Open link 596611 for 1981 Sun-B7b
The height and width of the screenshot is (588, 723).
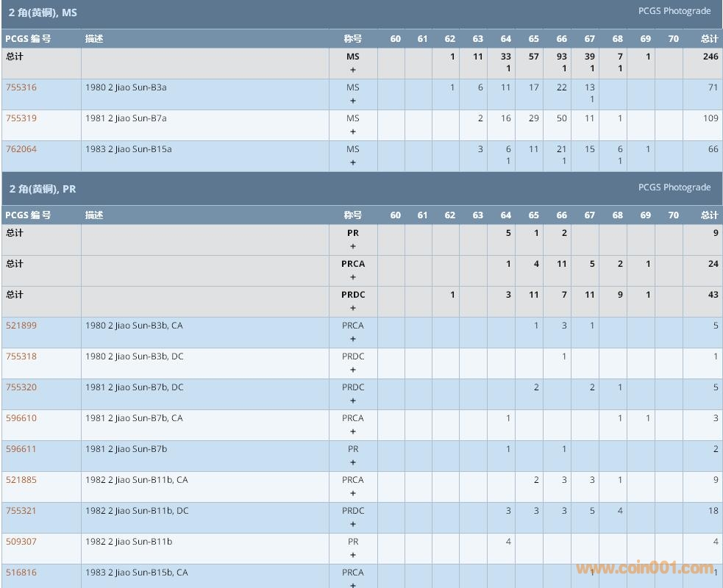(21, 449)
